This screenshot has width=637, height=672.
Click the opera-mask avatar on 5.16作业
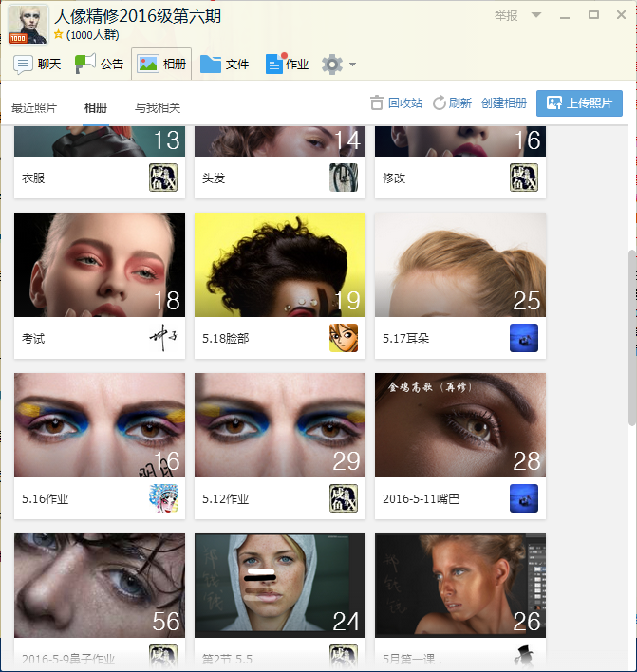coord(162,498)
